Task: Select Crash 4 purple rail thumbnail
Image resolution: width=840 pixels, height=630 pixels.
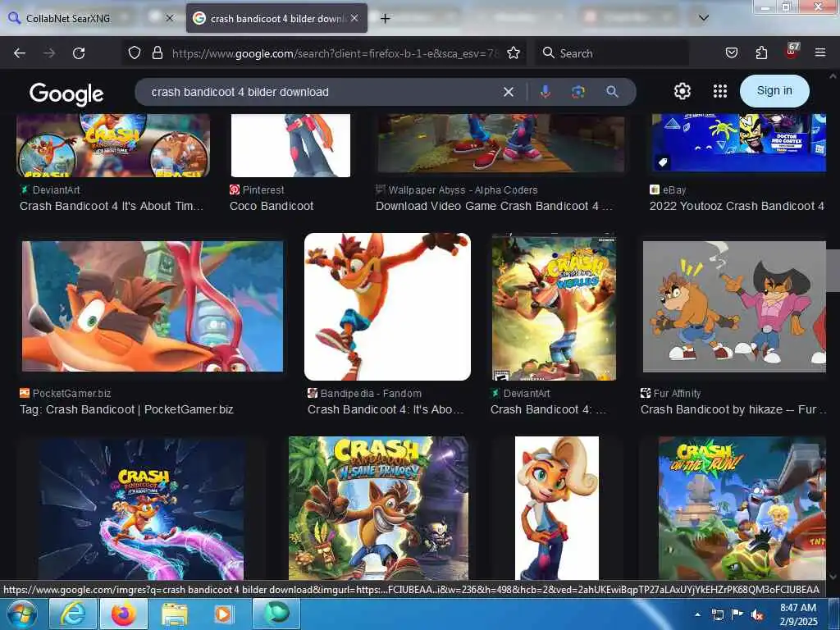Action: click(x=141, y=509)
